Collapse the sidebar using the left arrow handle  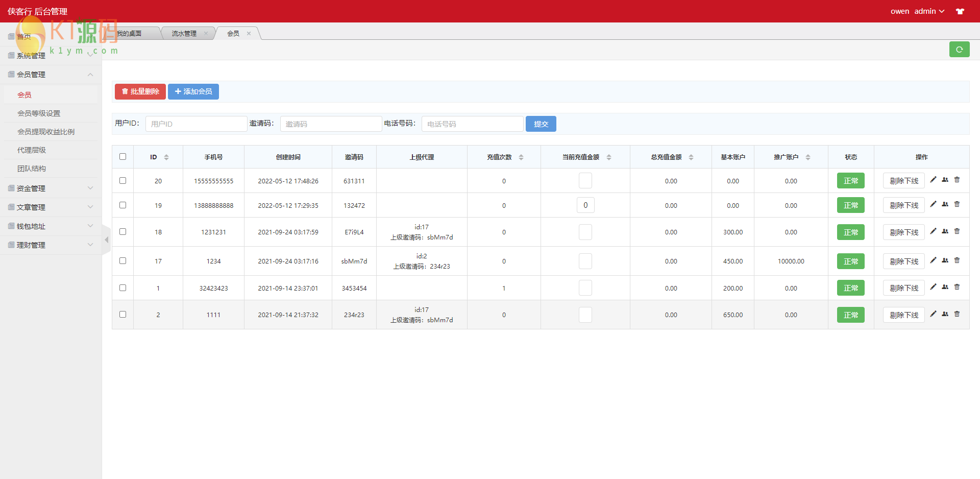click(x=106, y=240)
